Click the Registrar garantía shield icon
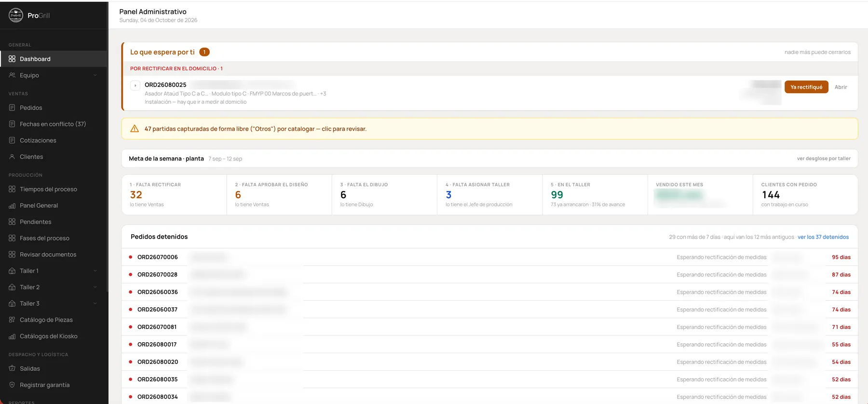 pyautogui.click(x=12, y=385)
